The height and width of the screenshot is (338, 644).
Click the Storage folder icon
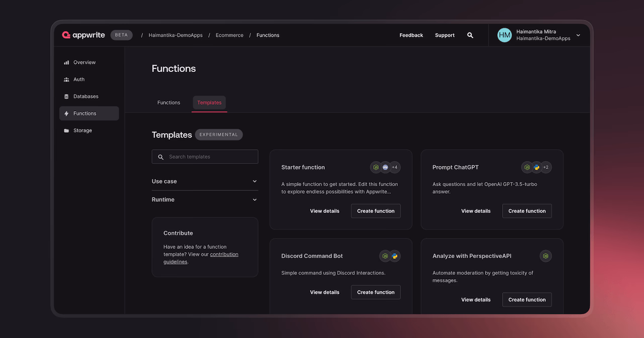coord(66,131)
